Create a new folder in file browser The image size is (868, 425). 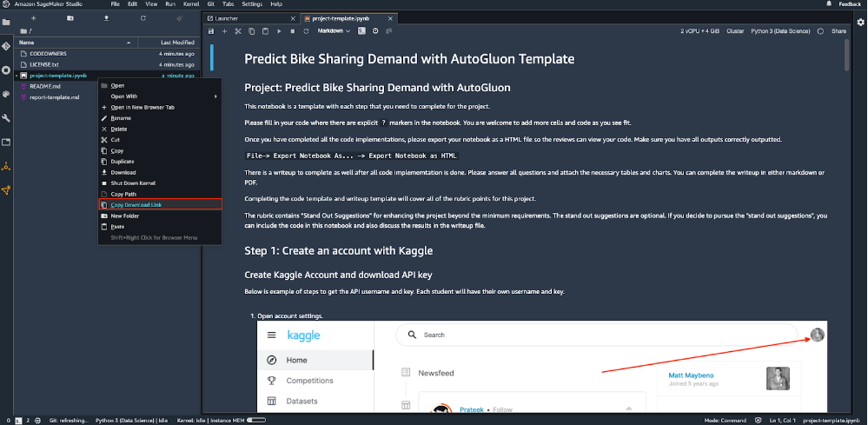point(70,18)
